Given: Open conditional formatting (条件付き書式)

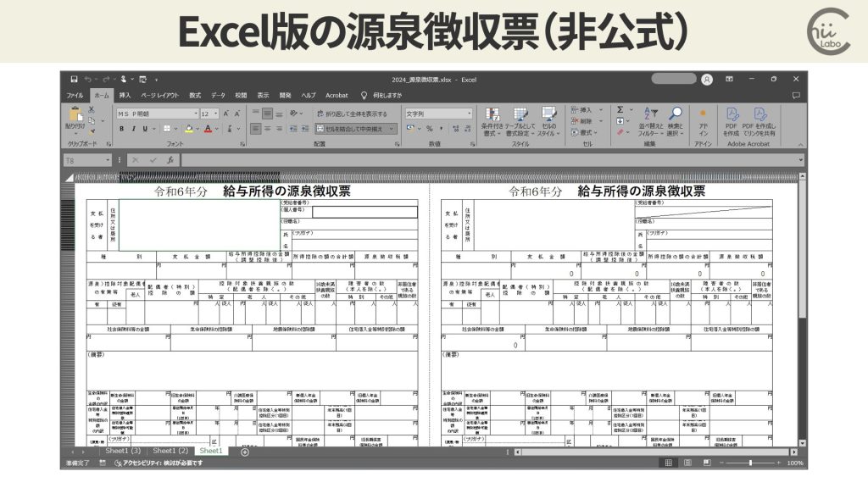Looking at the screenshot, I should (491, 122).
